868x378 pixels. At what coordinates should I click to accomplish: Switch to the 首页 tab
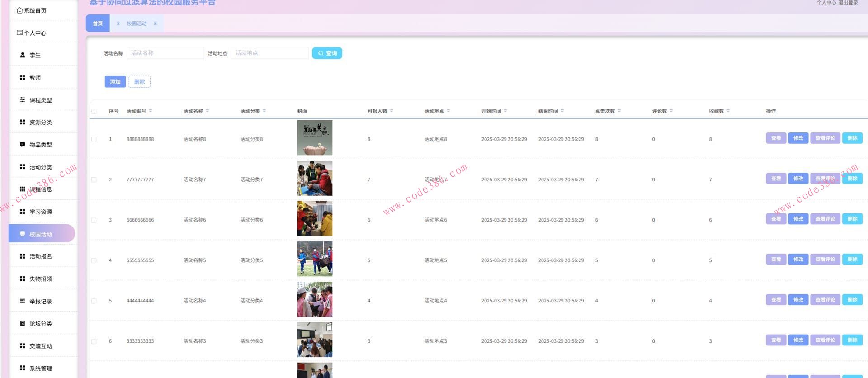98,24
